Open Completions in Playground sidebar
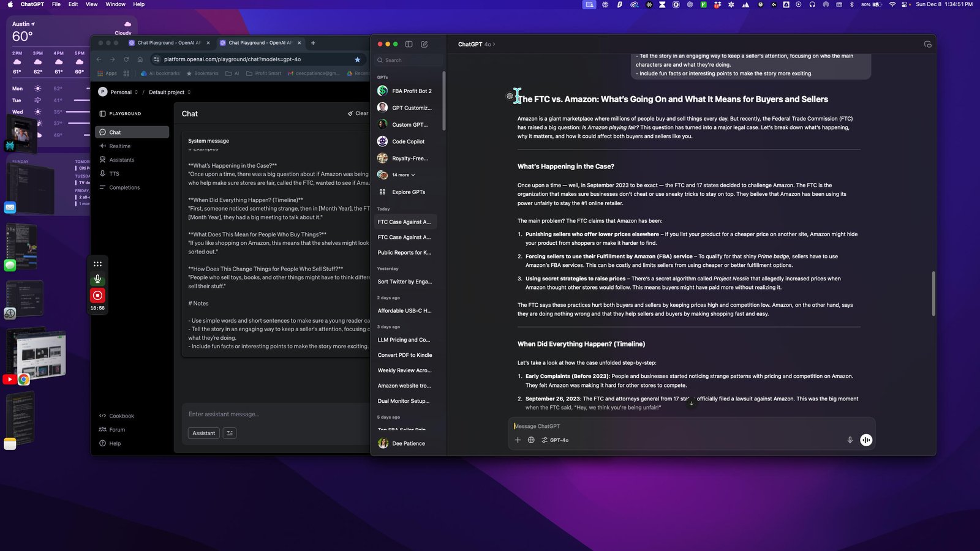Viewport: 980px width, 551px height. [x=132, y=187]
